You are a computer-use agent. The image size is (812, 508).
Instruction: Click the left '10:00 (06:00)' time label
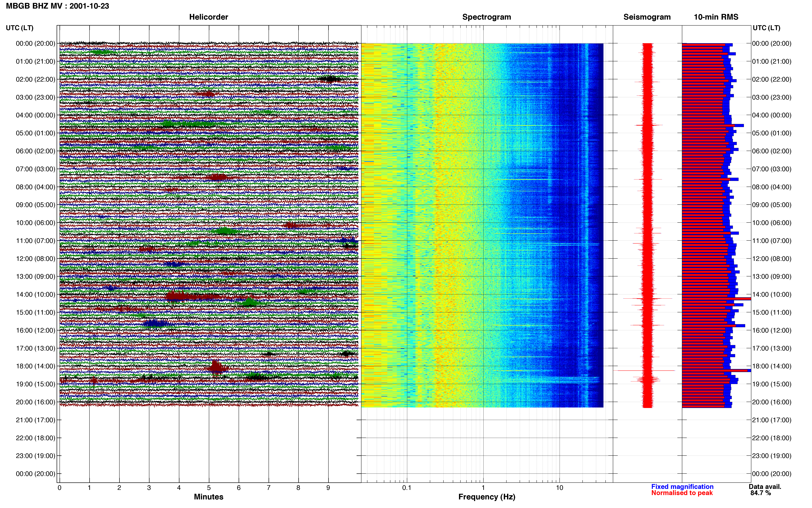click(x=36, y=223)
